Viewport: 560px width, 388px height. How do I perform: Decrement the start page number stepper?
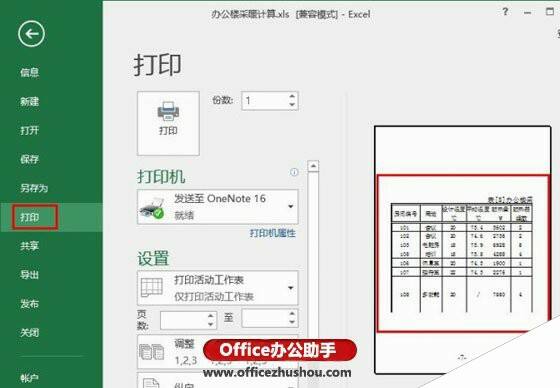click(x=211, y=324)
